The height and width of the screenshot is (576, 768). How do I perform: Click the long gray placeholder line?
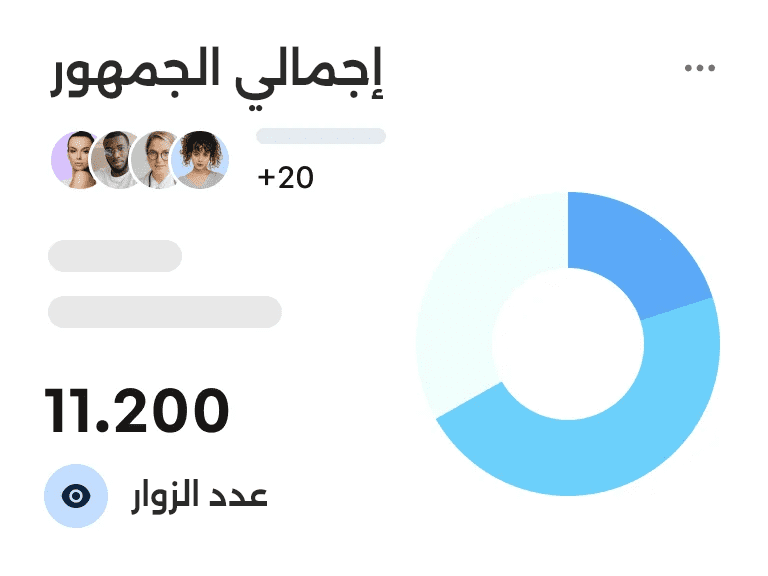click(x=165, y=312)
